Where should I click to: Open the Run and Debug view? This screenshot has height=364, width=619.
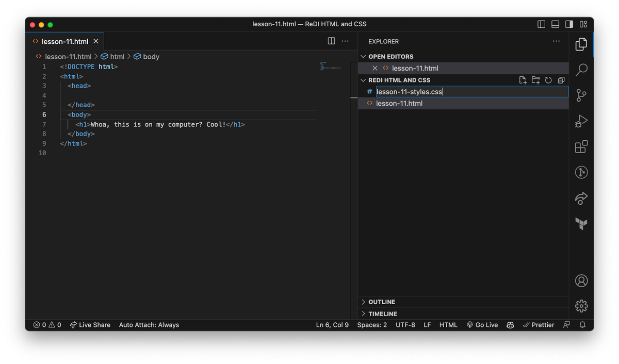(x=581, y=121)
